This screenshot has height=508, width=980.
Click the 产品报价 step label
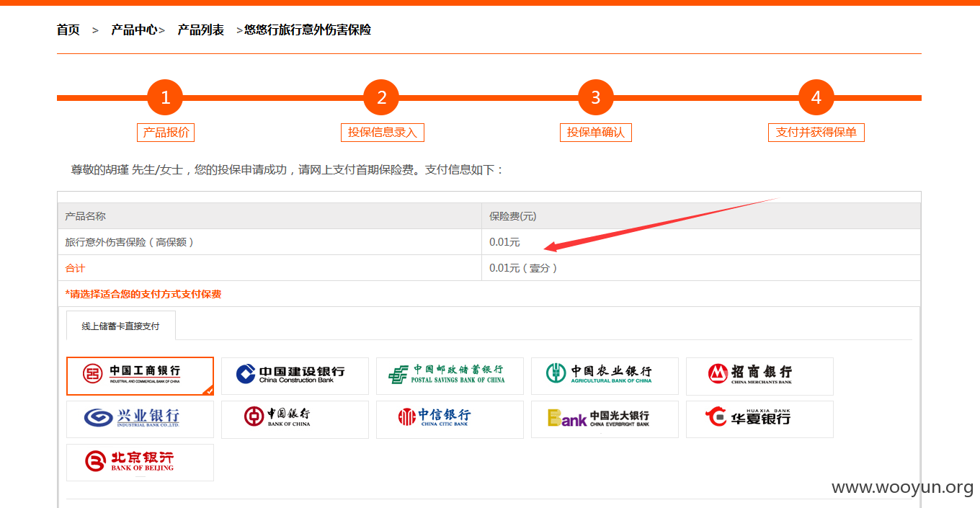coord(166,133)
